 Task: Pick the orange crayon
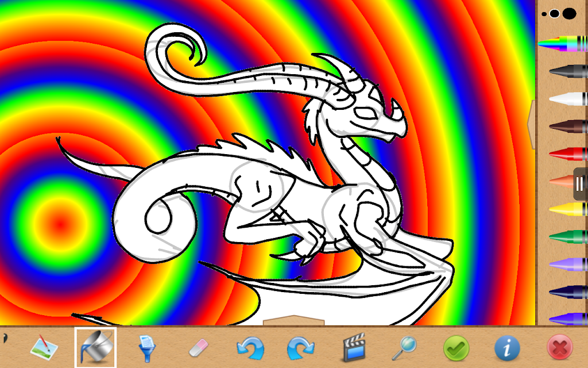[562, 181]
